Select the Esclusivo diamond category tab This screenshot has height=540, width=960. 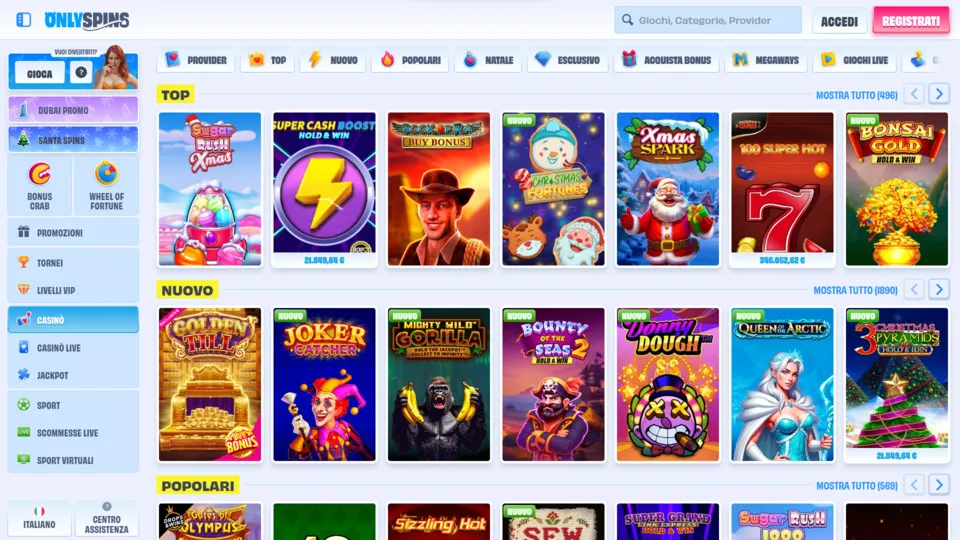coord(568,60)
